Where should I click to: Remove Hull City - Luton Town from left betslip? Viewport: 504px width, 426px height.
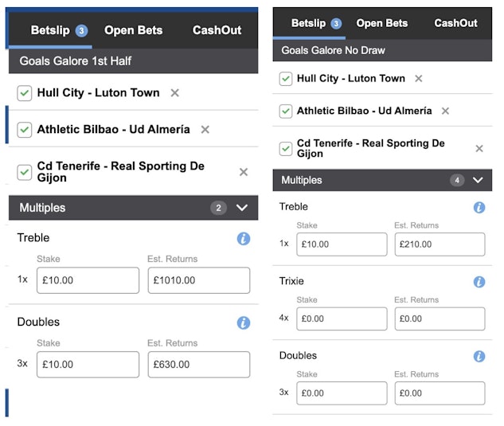(175, 93)
